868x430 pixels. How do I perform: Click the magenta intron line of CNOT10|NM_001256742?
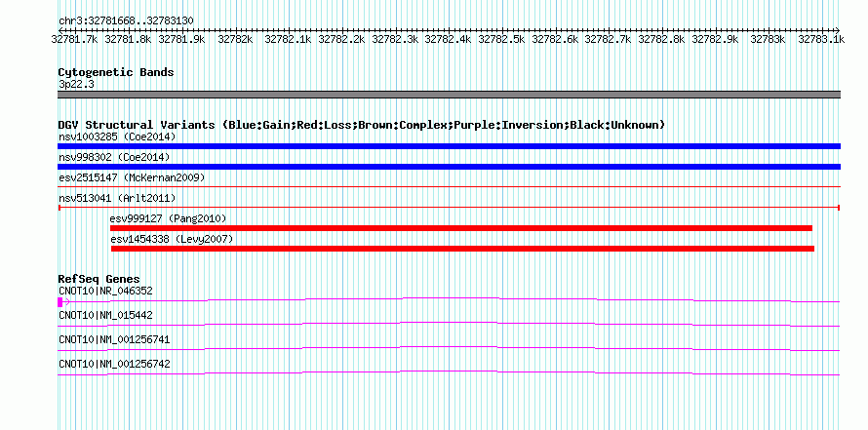[449, 371]
